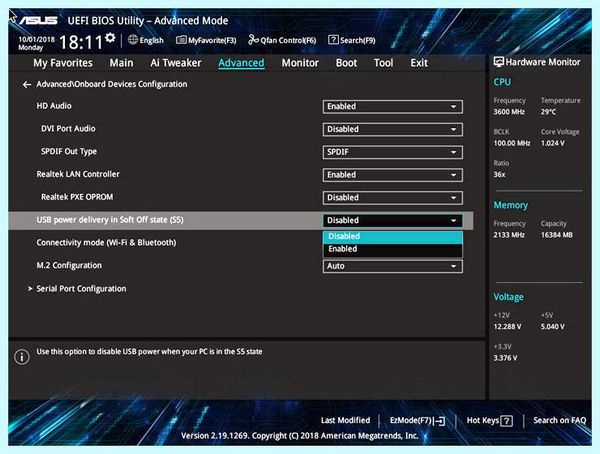Viewport: 600px width, 454px height.
Task: Click the 1.024 V core voltage value
Action: [x=553, y=143]
